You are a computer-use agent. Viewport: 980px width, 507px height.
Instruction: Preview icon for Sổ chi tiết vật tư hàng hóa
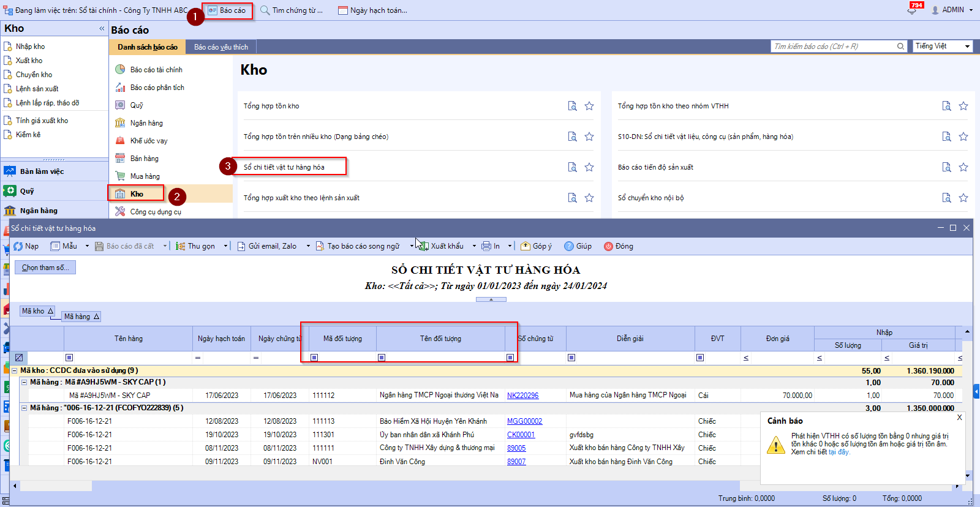[572, 167]
